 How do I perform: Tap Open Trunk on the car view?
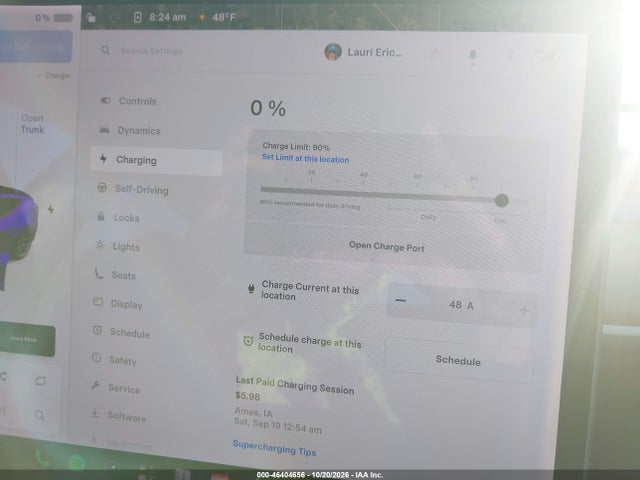click(x=32, y=124)
